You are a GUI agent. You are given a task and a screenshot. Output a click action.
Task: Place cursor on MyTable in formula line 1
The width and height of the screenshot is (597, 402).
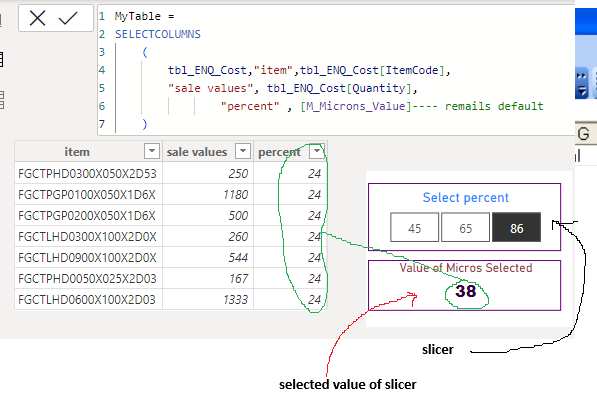[138, 16]
